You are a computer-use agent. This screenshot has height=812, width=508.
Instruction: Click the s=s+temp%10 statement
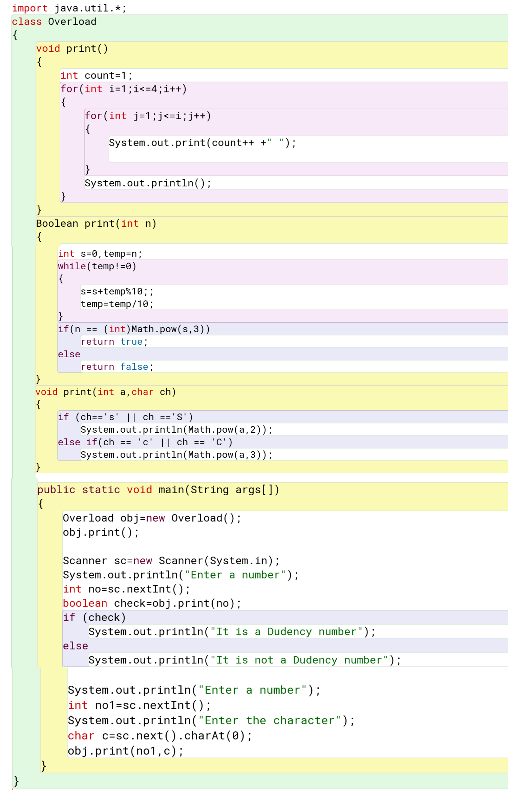point(117,291)
